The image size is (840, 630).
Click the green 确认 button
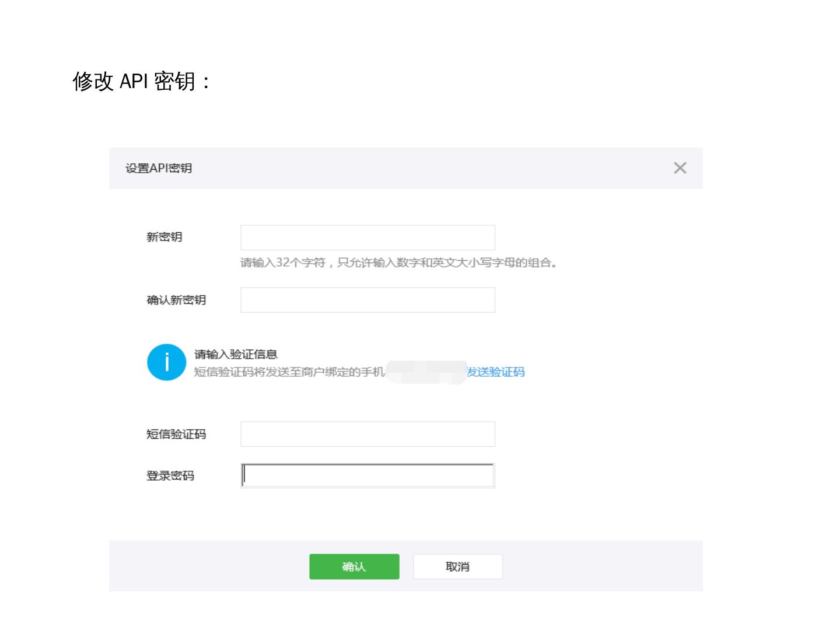354,566
